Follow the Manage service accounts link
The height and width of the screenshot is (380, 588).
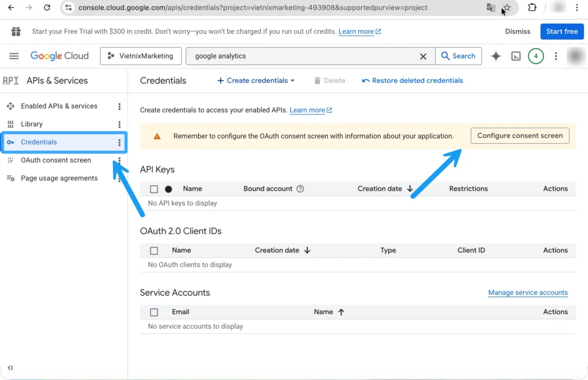528,293
